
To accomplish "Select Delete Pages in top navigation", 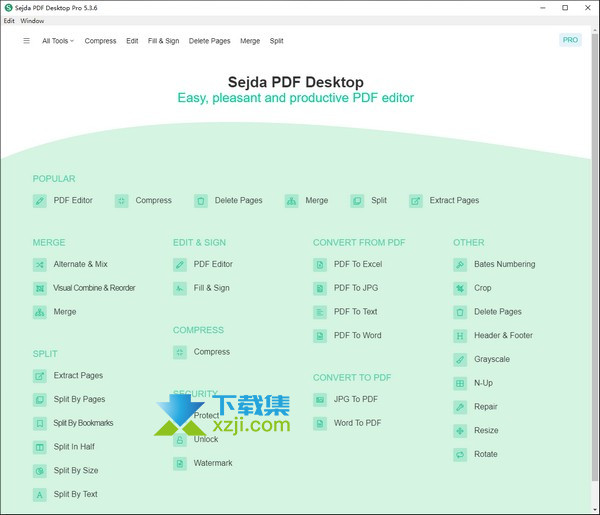I will [209, 41].
